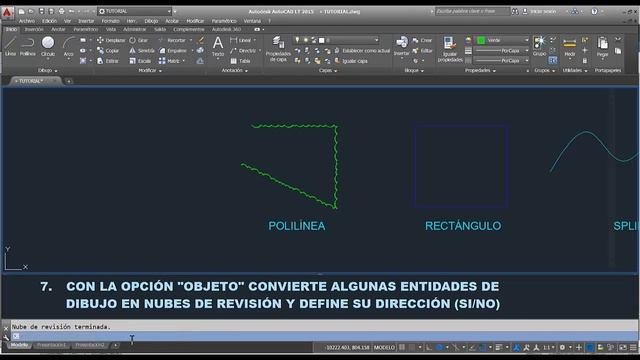Select the Texto annotation tool
This screenshot has width=640, height=360.
tap(218, 47)
